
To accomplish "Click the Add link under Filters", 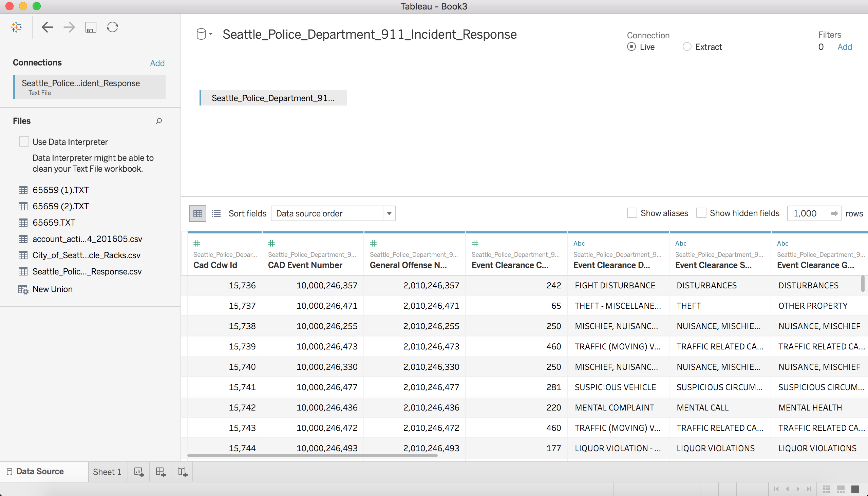I will tap(845, 47).
